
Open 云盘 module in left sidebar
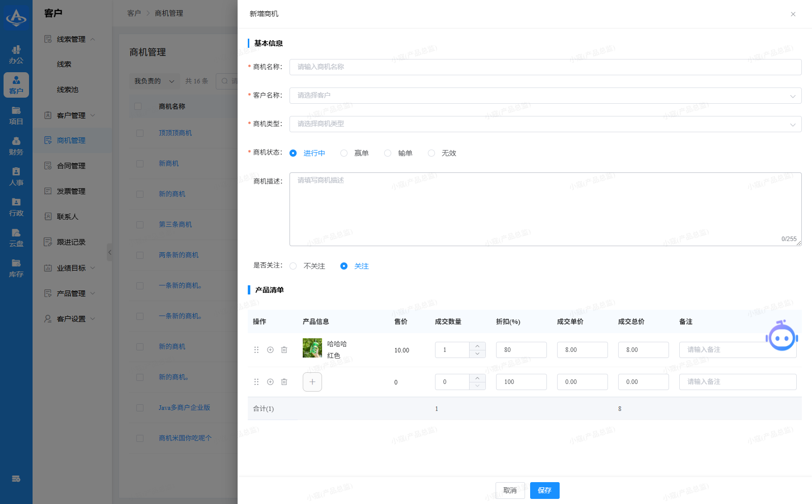coord(16,238)
